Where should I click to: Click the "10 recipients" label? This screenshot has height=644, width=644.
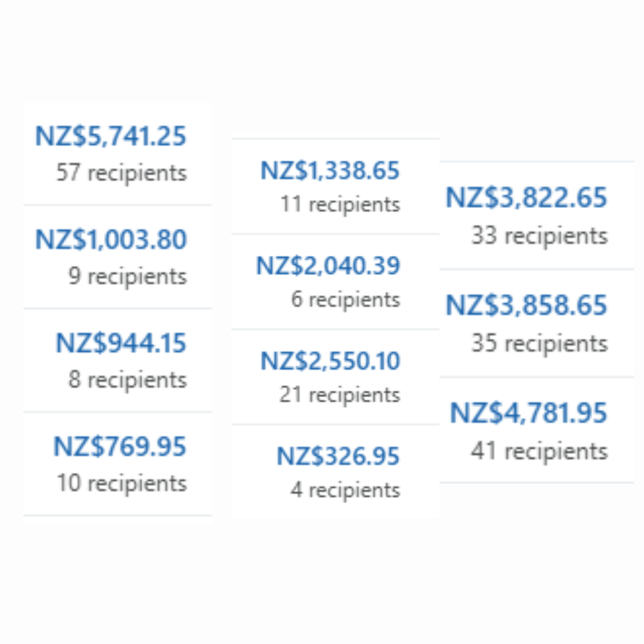coord(122,484)
